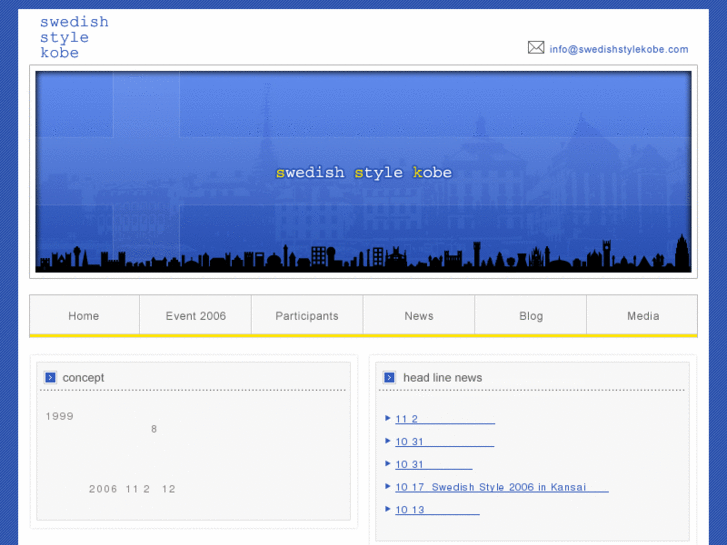The height and width of the screenshot is (545, 727).
Task: Click the blue skyline banner image
Action: click(364, 172)
